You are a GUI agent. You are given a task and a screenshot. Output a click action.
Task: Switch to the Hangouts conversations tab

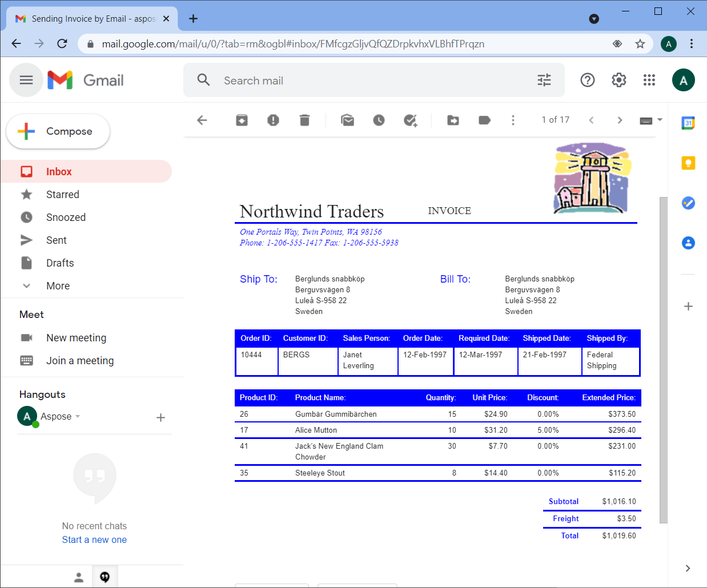coord(105,577)
